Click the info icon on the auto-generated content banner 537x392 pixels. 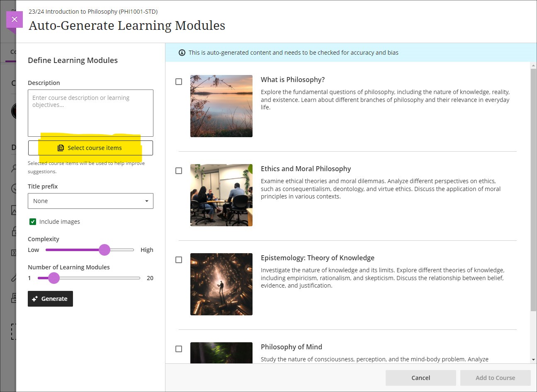click(182, 53)
